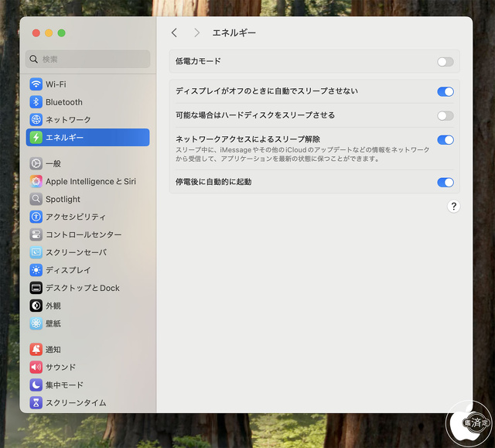Select the コントロールセンター icon
Image resolution: width=495 pixels, height=448 pixels.
point(36,234)
